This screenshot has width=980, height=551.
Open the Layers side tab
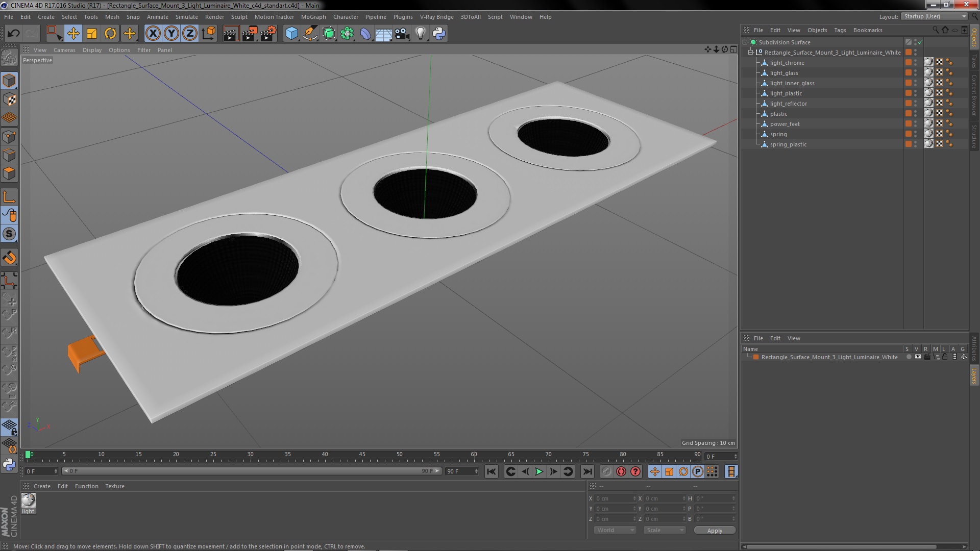[974, 376]
